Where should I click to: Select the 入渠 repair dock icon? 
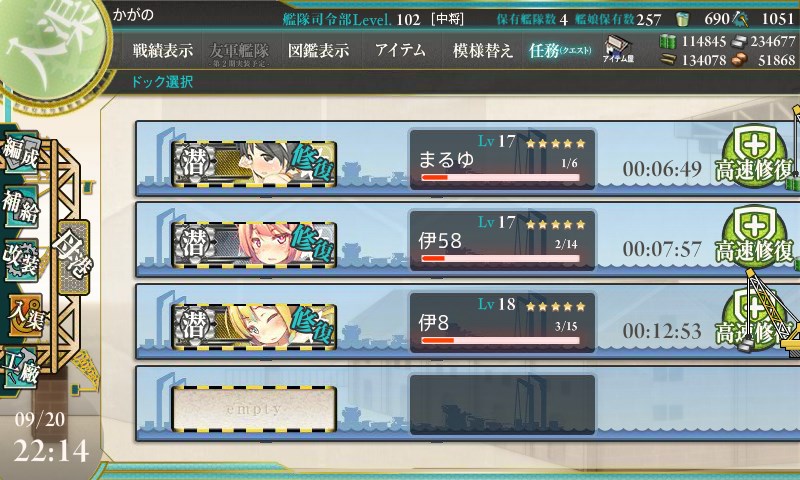point(24,316)
